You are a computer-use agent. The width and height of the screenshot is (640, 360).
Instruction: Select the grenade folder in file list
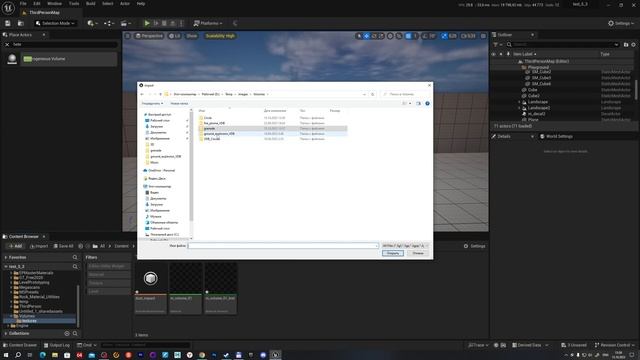point(272,129)
